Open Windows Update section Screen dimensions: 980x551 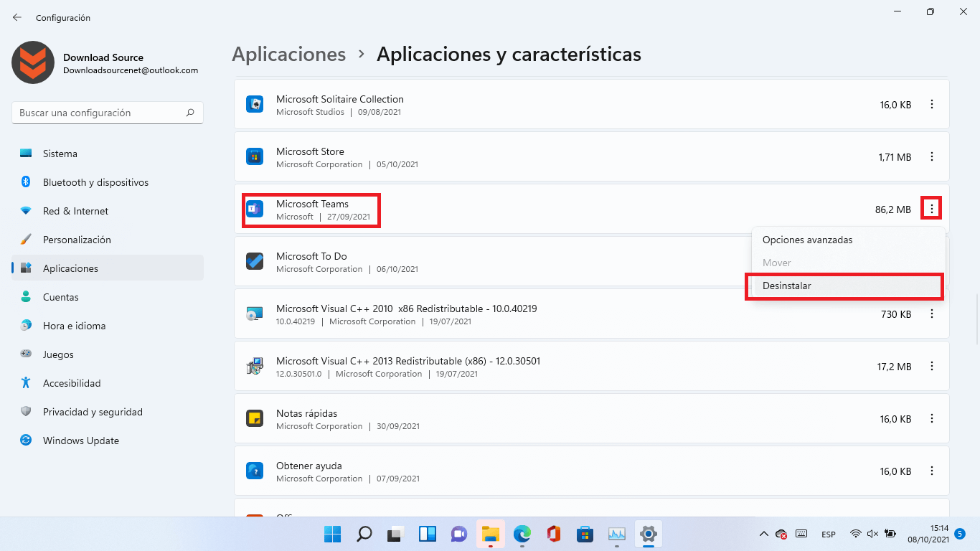pyautogui.click(x=108, y=441)
